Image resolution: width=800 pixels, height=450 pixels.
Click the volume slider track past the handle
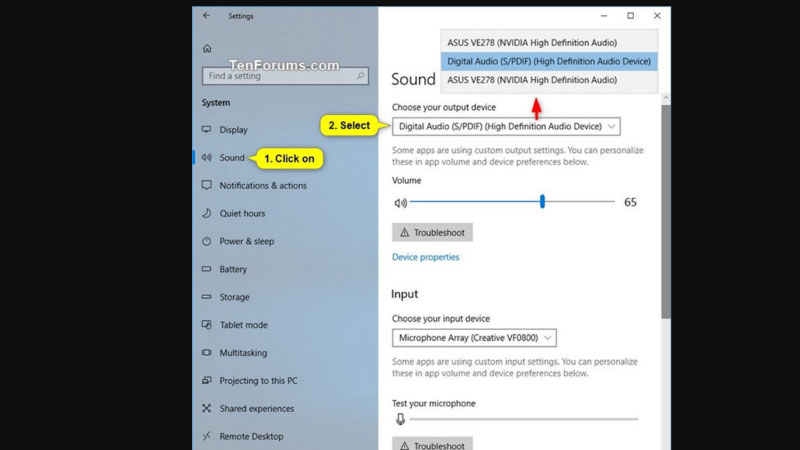pos(580,202)
